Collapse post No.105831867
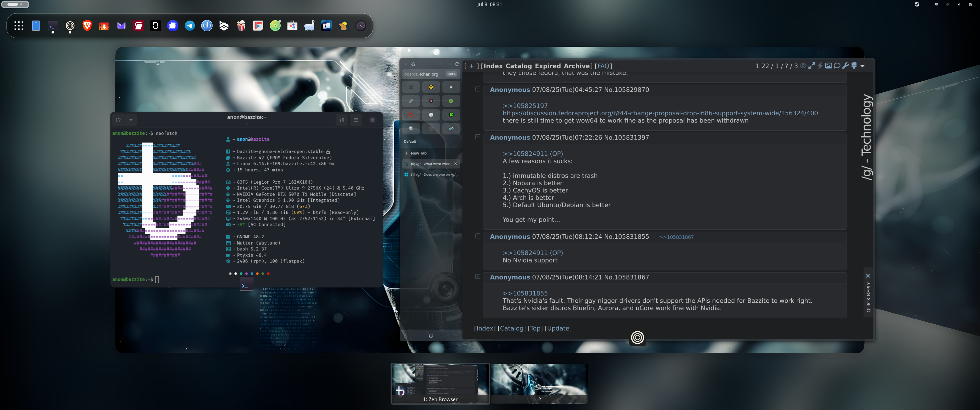This screenshot has height=410, width=980. click(x=478, y=276)
